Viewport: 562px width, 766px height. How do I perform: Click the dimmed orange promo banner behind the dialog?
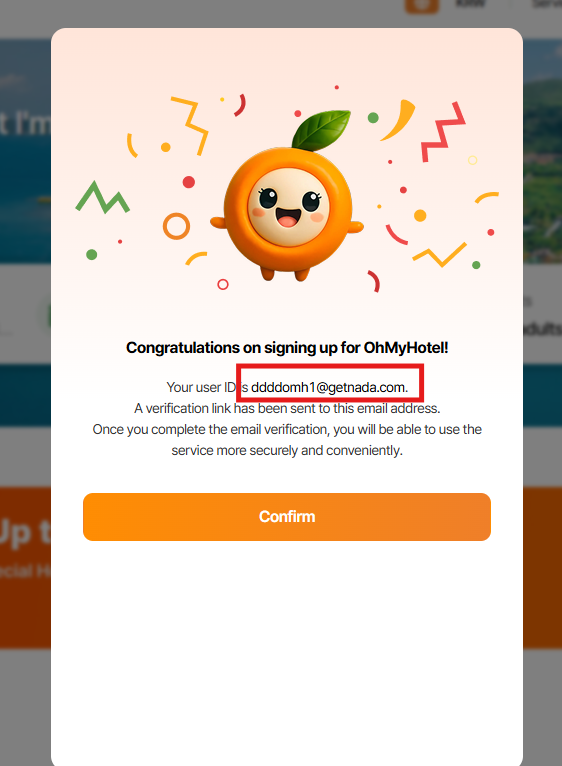coord(25,568)
